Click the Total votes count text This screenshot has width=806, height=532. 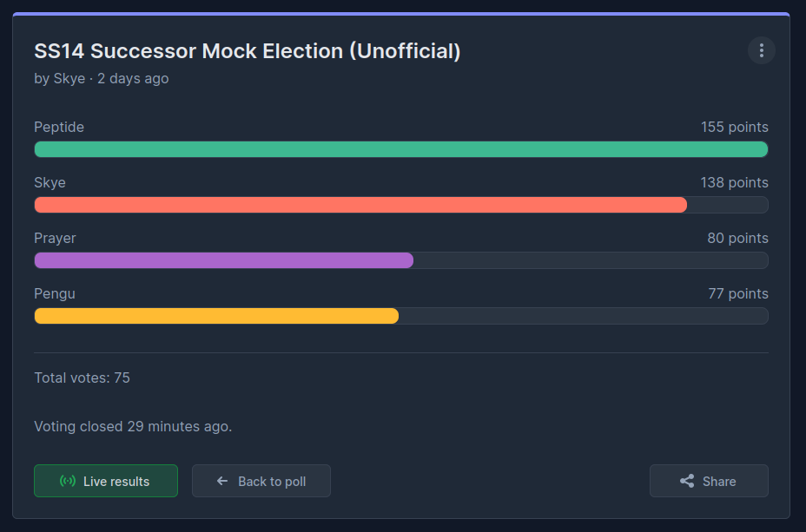tap(82, 378)
